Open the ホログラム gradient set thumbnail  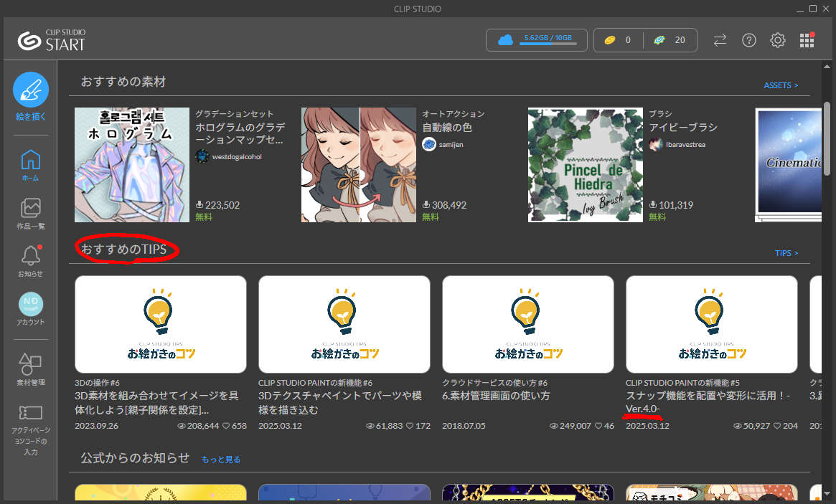tap(132, 165)
